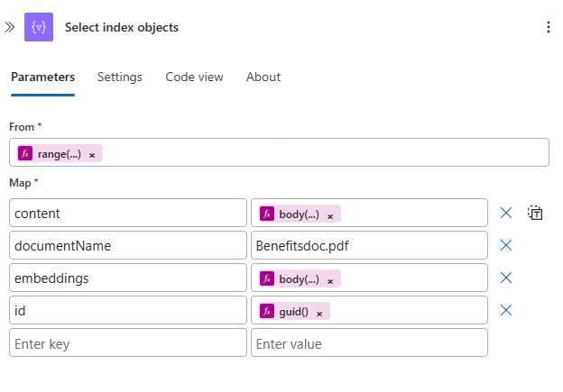Delete the embeddings map row
The image size is (563, 392).
(506, 278)
